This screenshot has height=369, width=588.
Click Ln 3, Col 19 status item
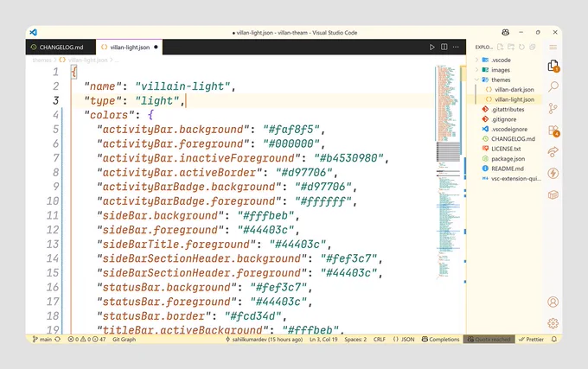(x=323, y=339)
